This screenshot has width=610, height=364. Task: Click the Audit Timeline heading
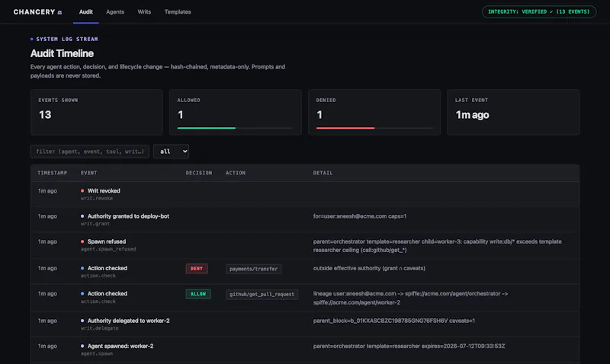(x=63, y=53)
